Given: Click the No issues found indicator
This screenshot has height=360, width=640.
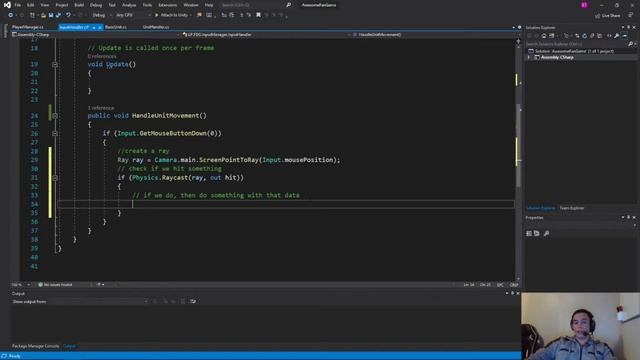Looking at the screenshot, I should (56, 284).
